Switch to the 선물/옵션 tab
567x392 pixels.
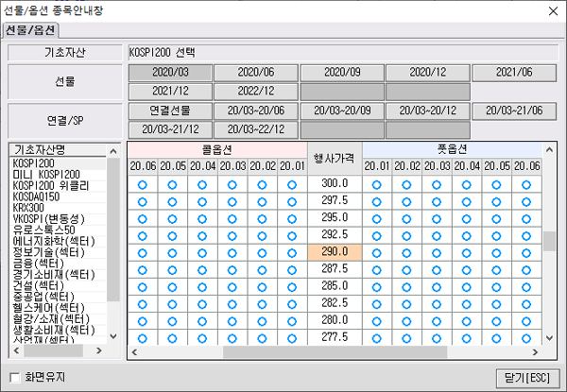[x=30, y=30]
